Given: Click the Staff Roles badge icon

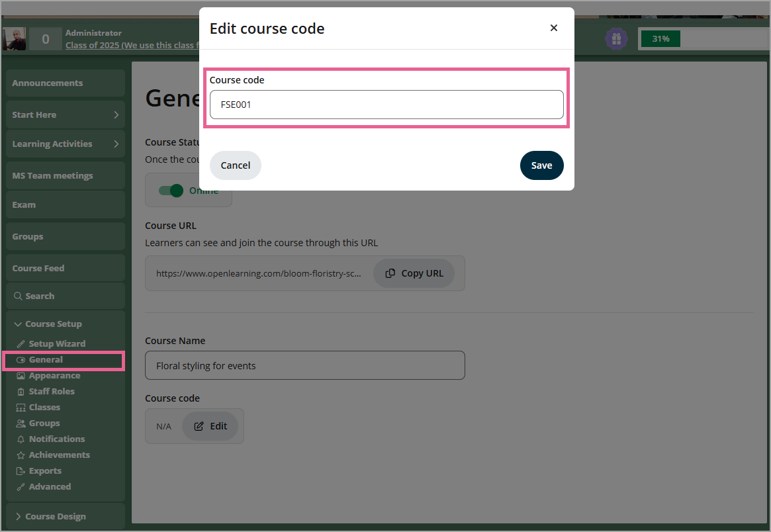Looking at the screenshot, I should coord(21,392).
